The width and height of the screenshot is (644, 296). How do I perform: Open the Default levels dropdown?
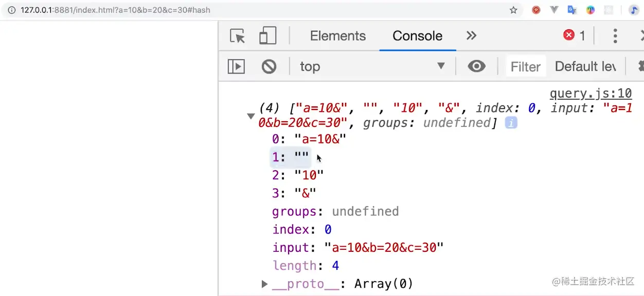(586, 66)
